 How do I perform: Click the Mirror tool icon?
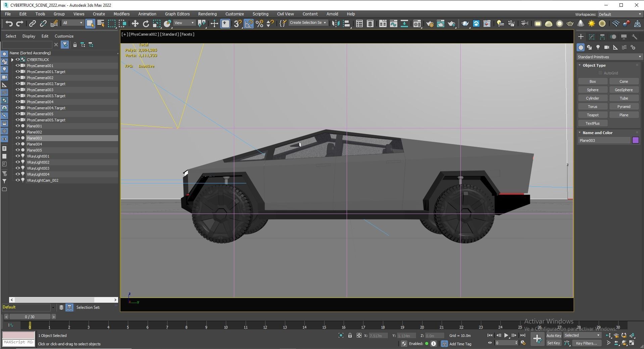coord(336,23)
